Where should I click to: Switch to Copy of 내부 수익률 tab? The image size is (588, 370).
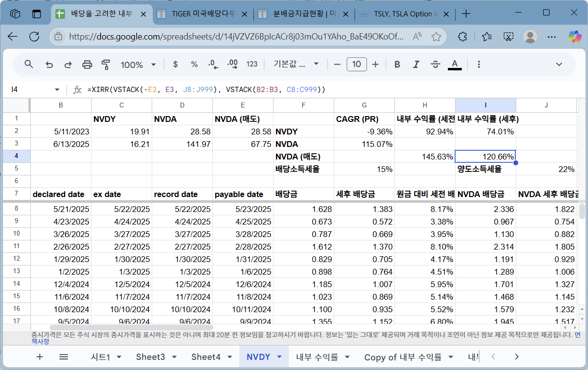tap(403, 357)
